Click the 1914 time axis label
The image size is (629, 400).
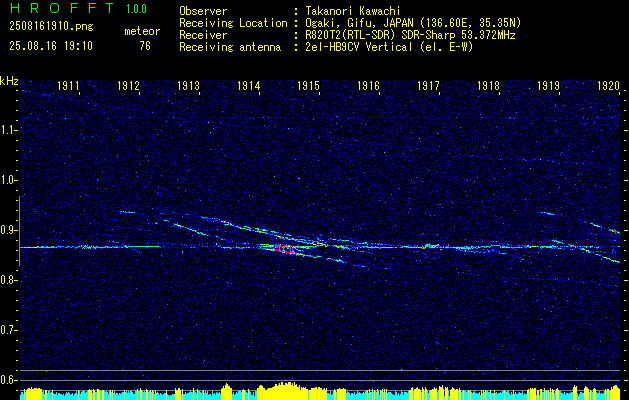click(x=249, y=85)
